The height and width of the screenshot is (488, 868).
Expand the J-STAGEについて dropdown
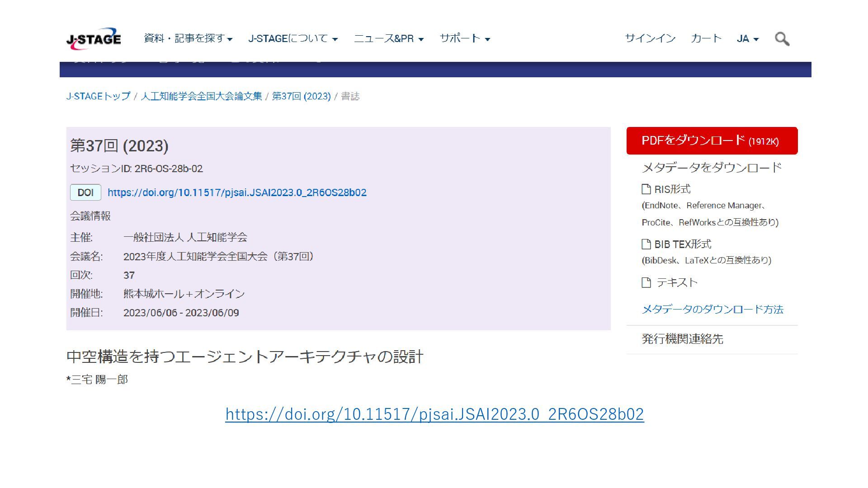tap(292, 38)
